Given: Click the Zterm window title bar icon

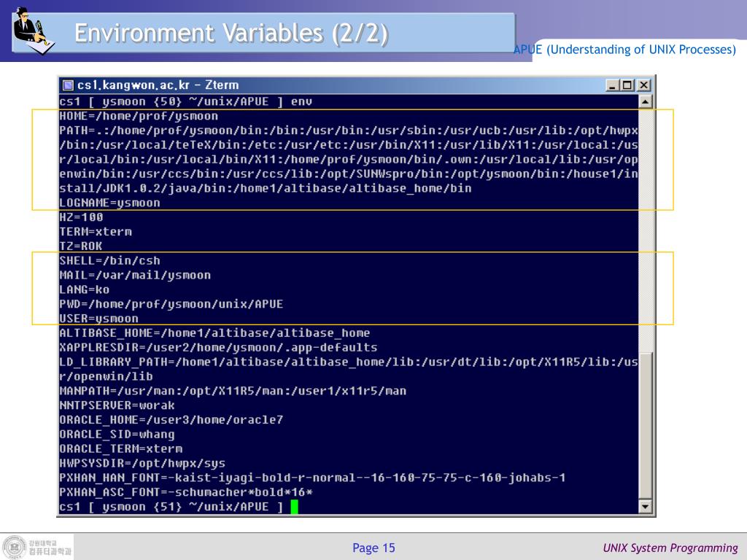Looking at the screenshot, I should coord(68,85).
